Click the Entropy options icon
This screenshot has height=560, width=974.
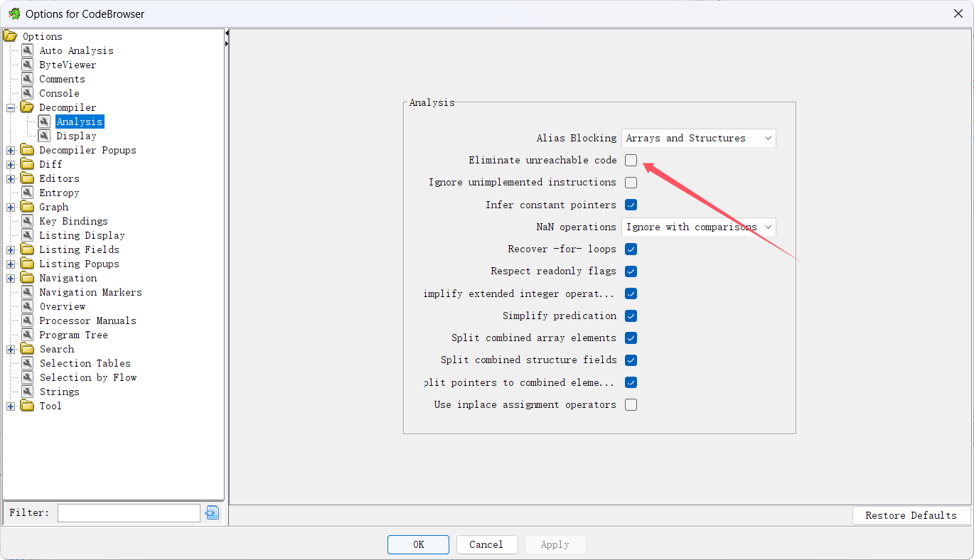click(27, 193)
